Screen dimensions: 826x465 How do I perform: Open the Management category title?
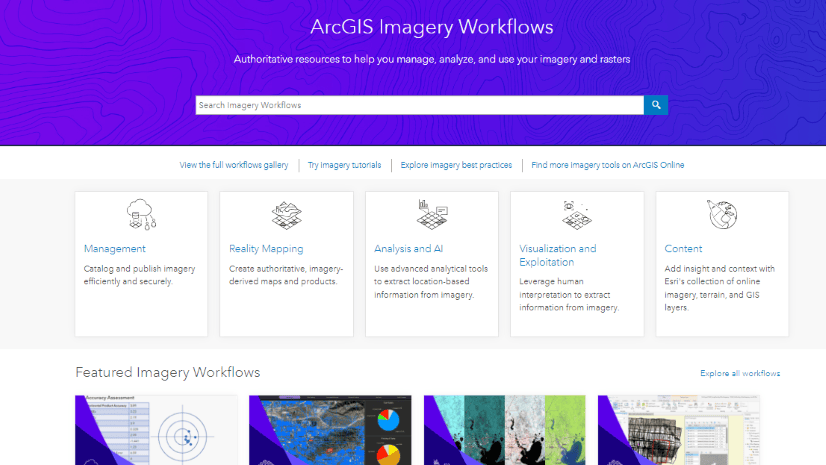pos(114,249)
